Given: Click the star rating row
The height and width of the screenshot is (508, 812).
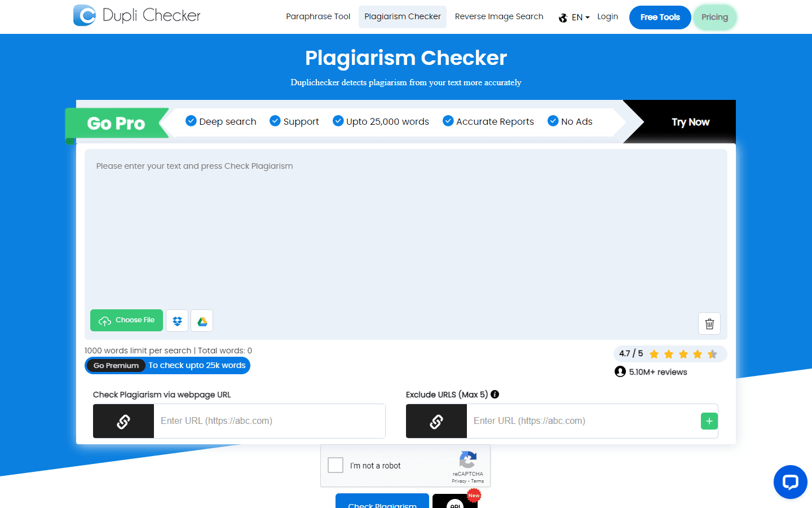Looking at the screenshot, I should click(683, 354).
